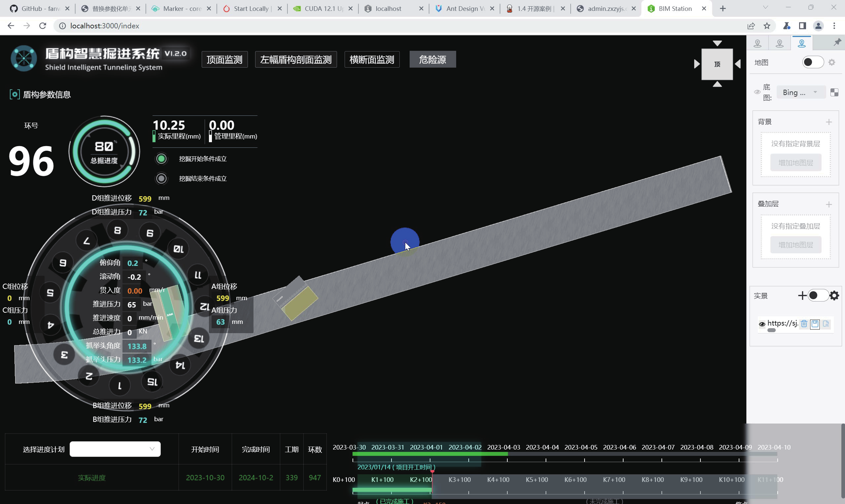Open the 实景 settings gear icon
Image resolution: width=845 pixels, height=504 pixels.
click(x=834, y=296)
